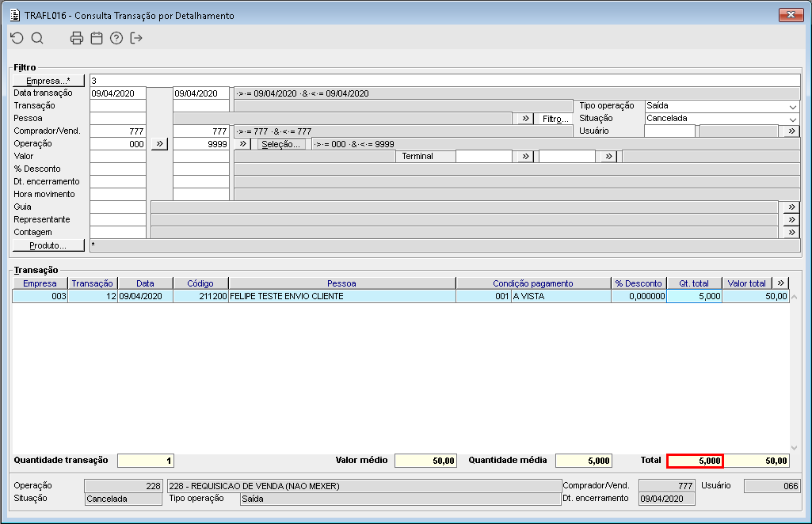Click the Filtro... button beside Pessoa

click(555, 119)
